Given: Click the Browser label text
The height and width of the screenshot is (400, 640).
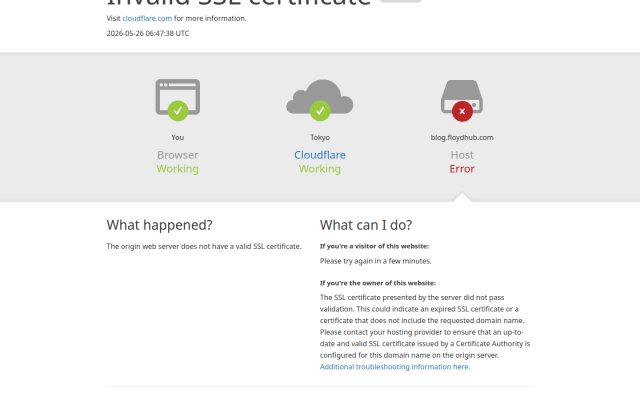Looking at the screenshot, I should tap(178, 155).
